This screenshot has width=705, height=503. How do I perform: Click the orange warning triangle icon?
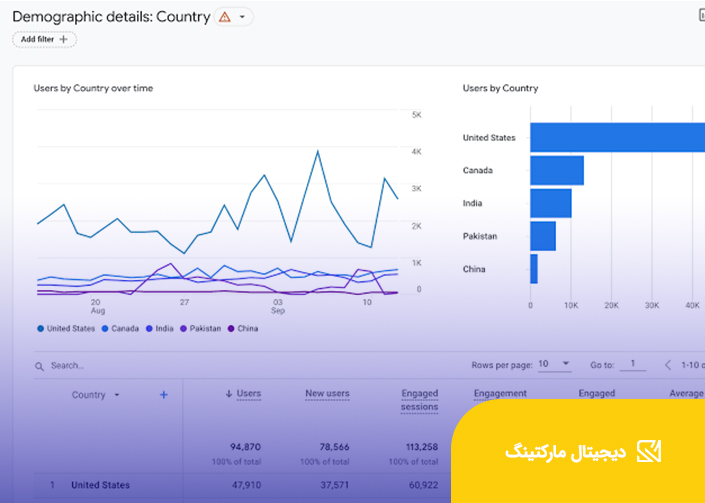224,17
